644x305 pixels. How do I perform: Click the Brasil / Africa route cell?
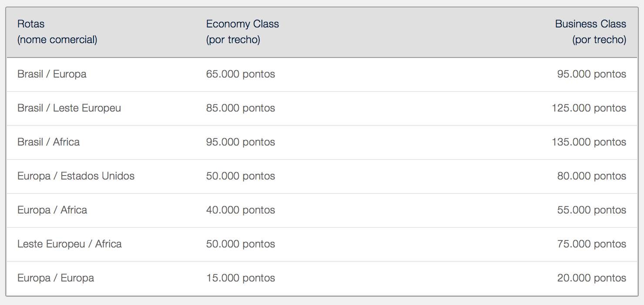48,142
